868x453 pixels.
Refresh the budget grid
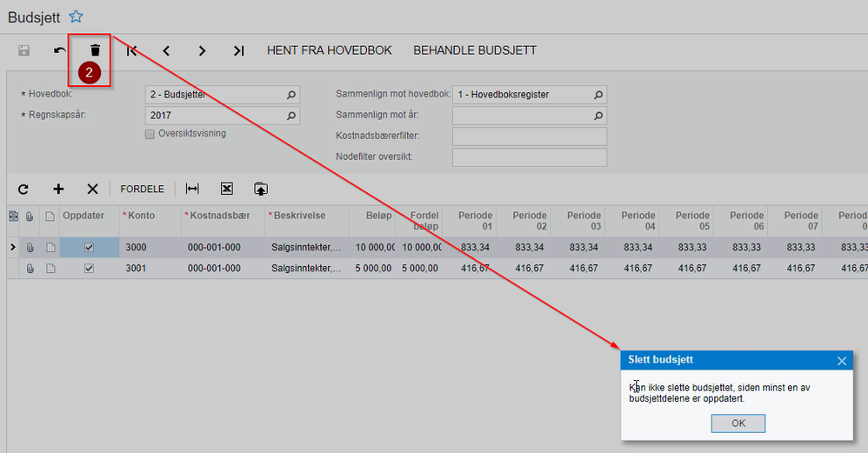[x=23, y=190]
